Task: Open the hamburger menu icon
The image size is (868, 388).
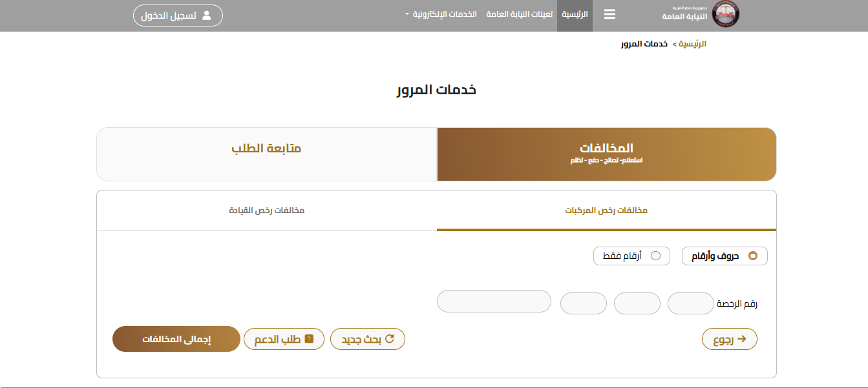Action: point(609,15)
